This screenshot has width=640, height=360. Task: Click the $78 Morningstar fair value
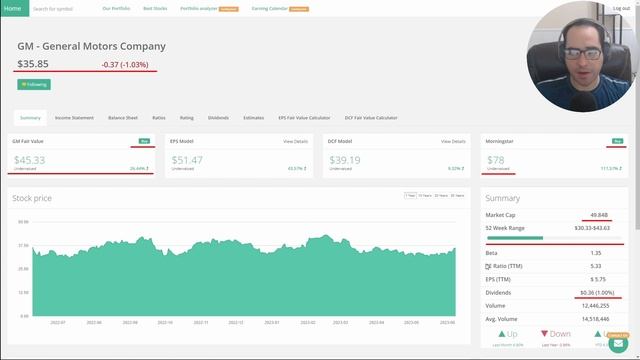tap(496, 160)
